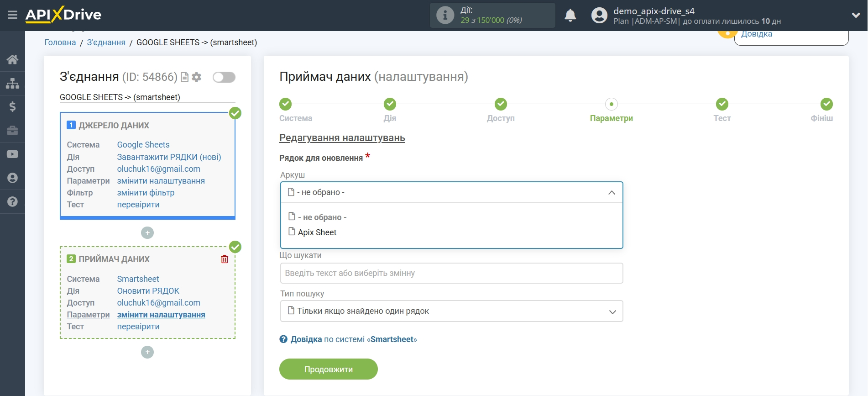This screenshot has width=868, height=396.
Task: Open the connections sitemap sidebar icon
Action: [x=12, y=83]
